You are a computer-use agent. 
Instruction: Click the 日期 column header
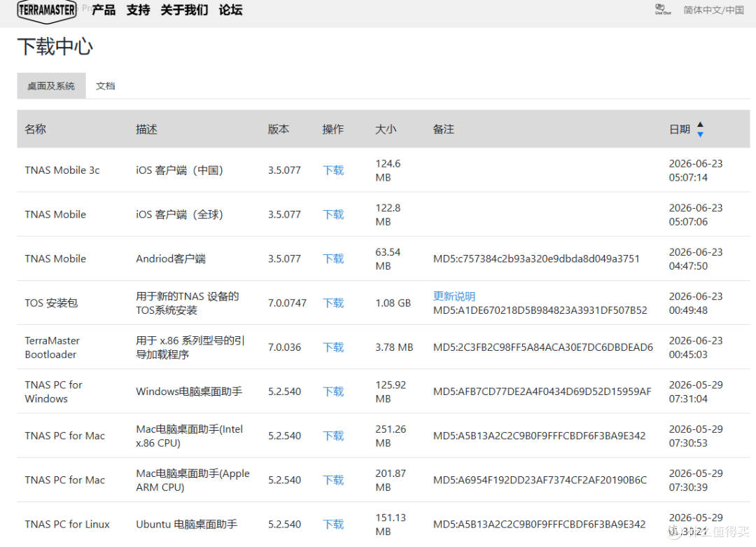click(679, 130)
